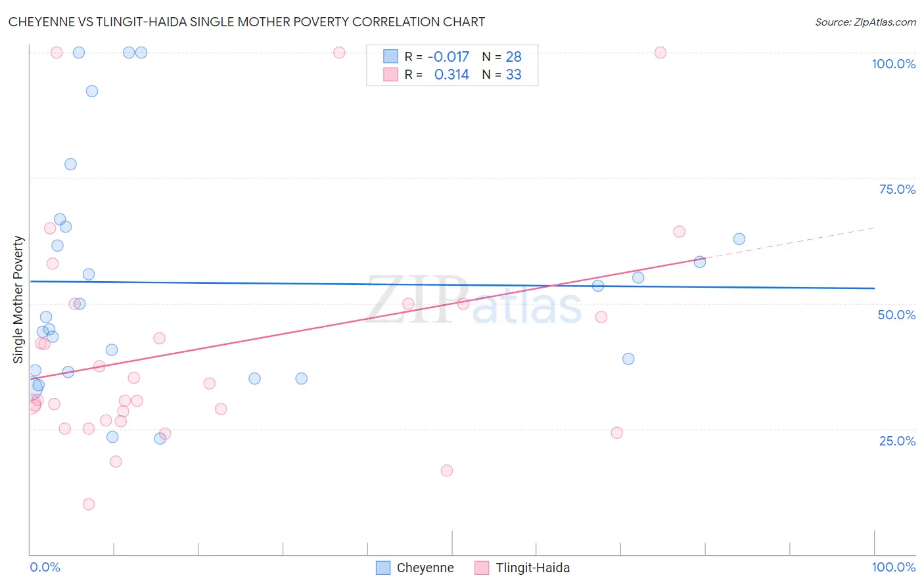The width and height of the screenshot is (924, 586).
Task: Click the blue R = -0.017 legend swatch
Action: click(391, 56)
